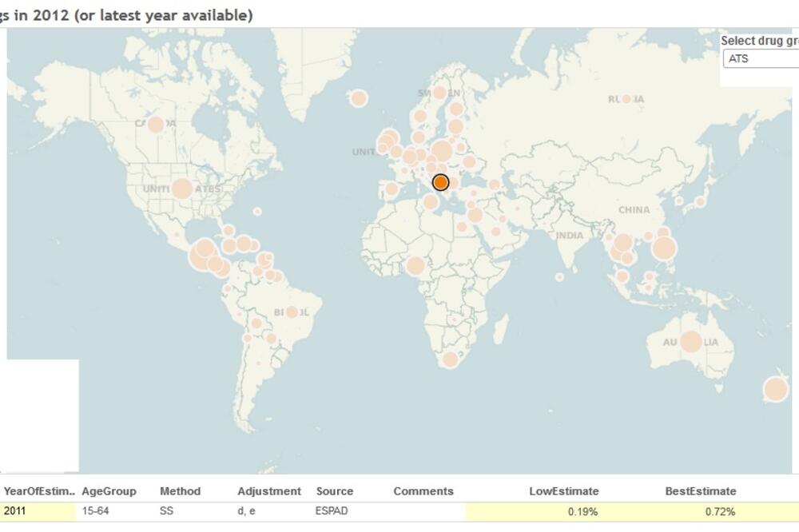799x532 pixels.
Task: Click the South Africa bubble
Action: click(x=450, y=359)
